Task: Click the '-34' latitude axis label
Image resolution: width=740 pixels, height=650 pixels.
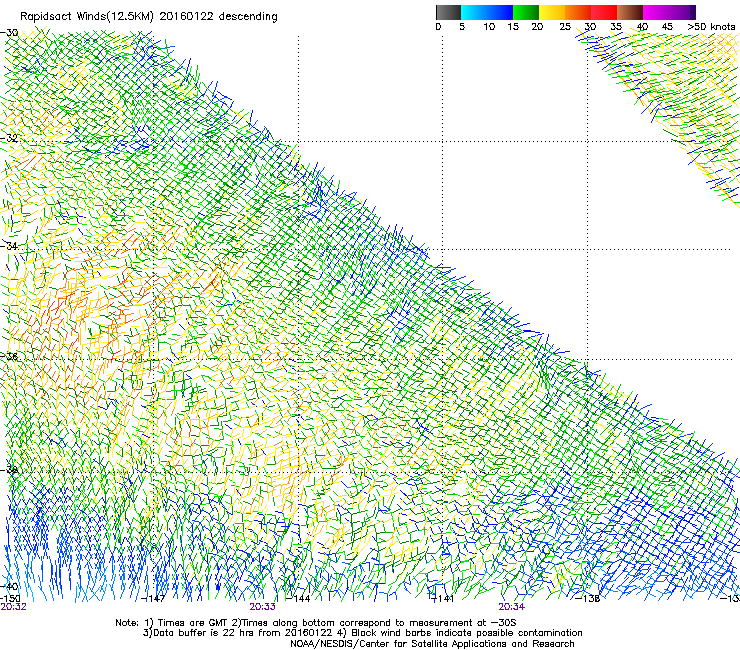Action: tap(10, 246)
